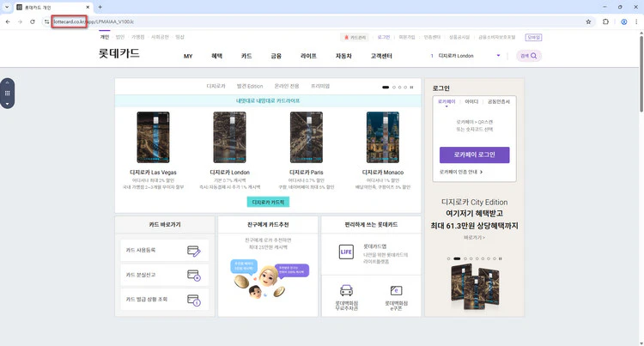644x346 pixels.
Task: Pause the main card carousel
Action: point(411,87)
